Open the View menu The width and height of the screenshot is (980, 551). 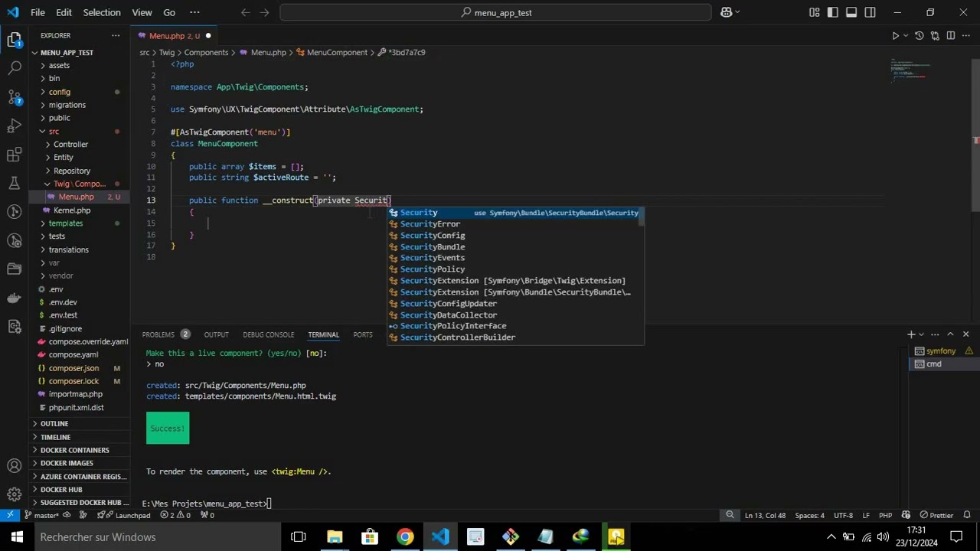[142, 12]
